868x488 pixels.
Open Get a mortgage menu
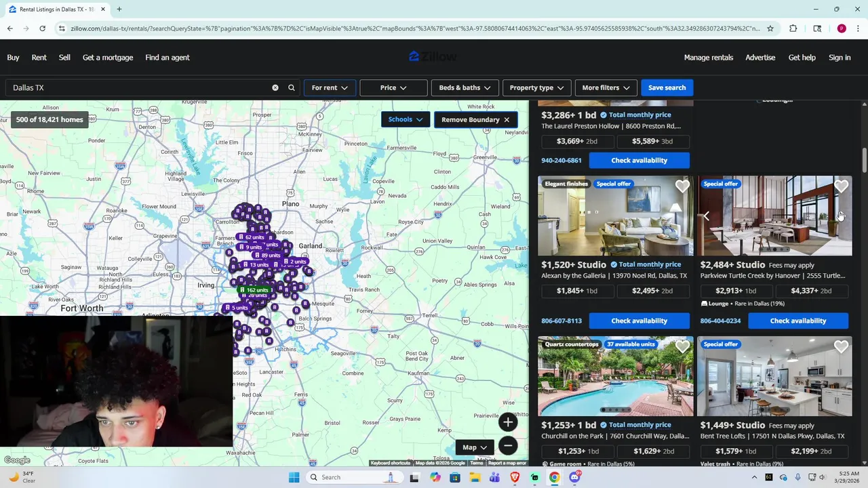coord(108,58)
